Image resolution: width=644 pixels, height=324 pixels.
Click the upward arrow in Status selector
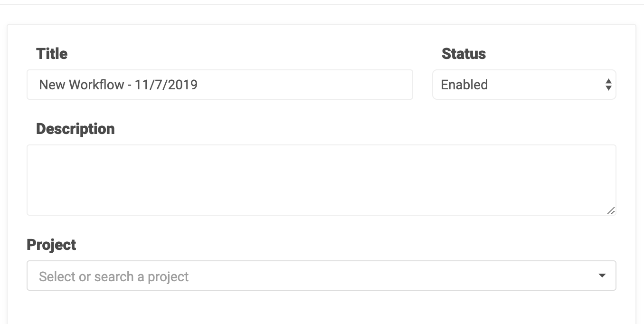[x=608, y=82]
